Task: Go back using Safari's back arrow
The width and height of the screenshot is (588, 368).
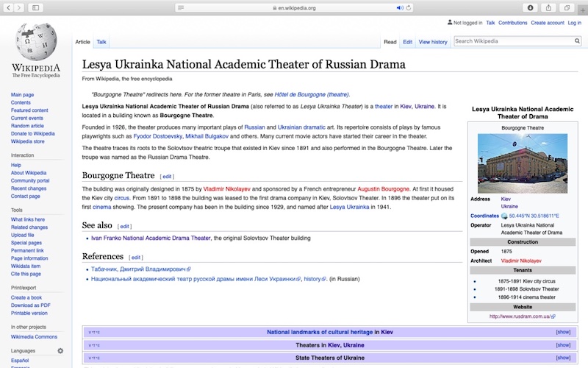Action: coord(9,7)
